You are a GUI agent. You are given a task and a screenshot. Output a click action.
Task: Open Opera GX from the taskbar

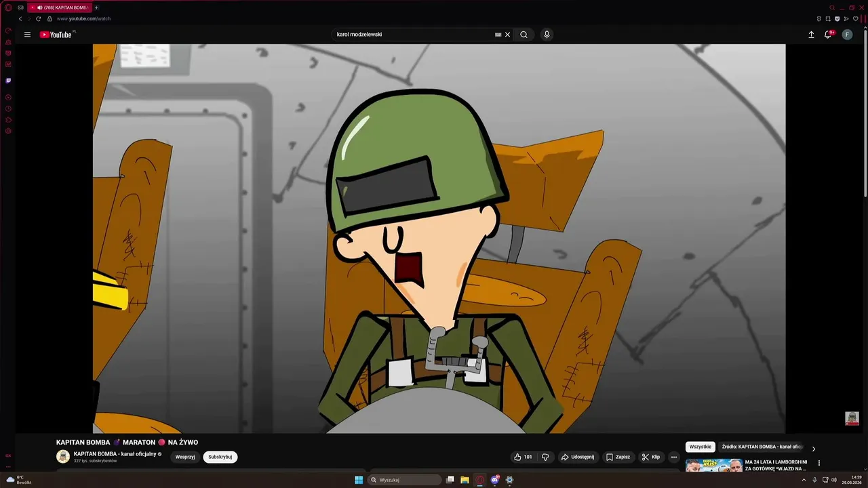coord(480,480)
